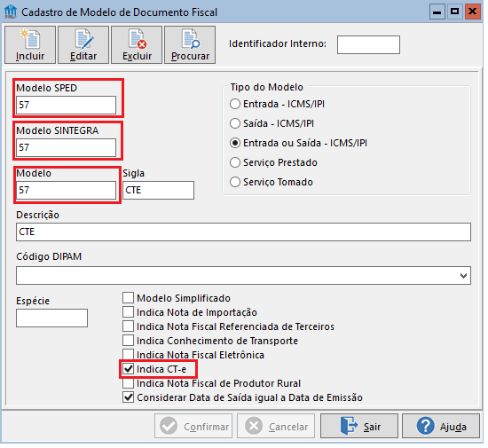
Task: Toggle Considerar Data de Saída igual Emissão
Action: pos(129,397)
